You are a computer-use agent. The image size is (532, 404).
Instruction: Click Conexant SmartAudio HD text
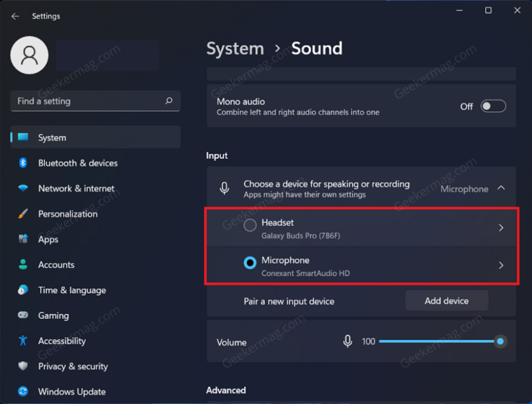click(x=305, y=273)
